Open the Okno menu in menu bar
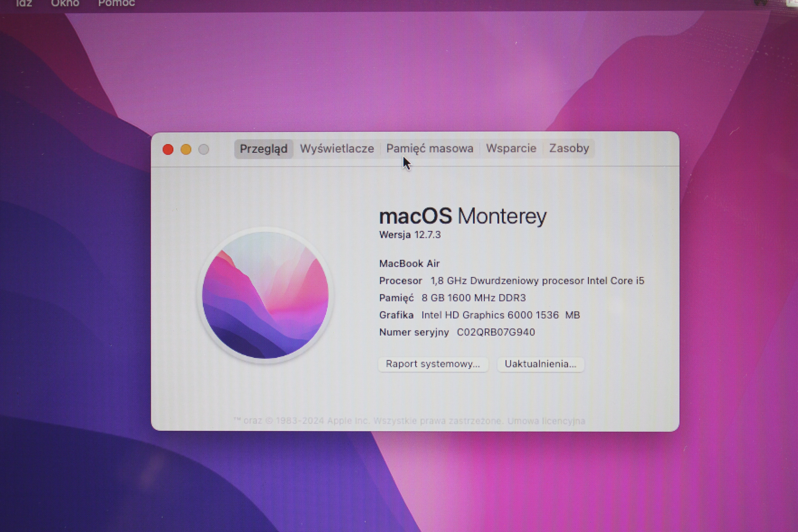Image resolution: width=798 pixels, height=532 pixels. click(x=65, y=3)
